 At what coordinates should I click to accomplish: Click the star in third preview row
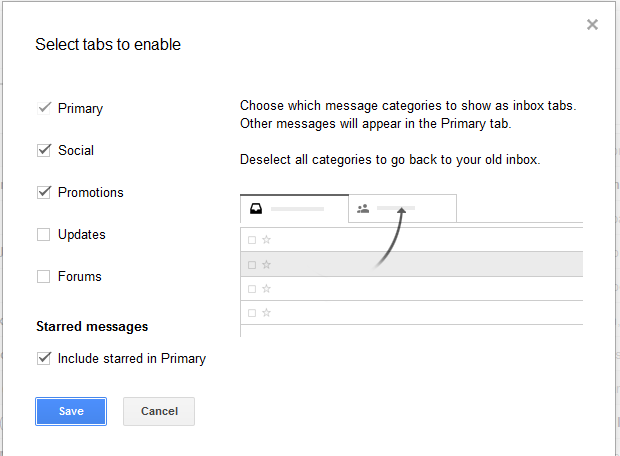point(267,290)
